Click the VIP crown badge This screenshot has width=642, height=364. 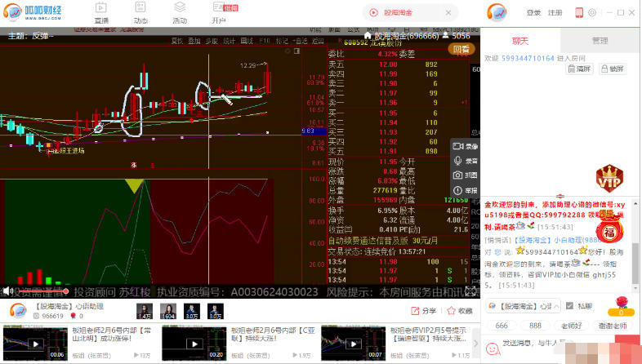click(x=609, y=178)
